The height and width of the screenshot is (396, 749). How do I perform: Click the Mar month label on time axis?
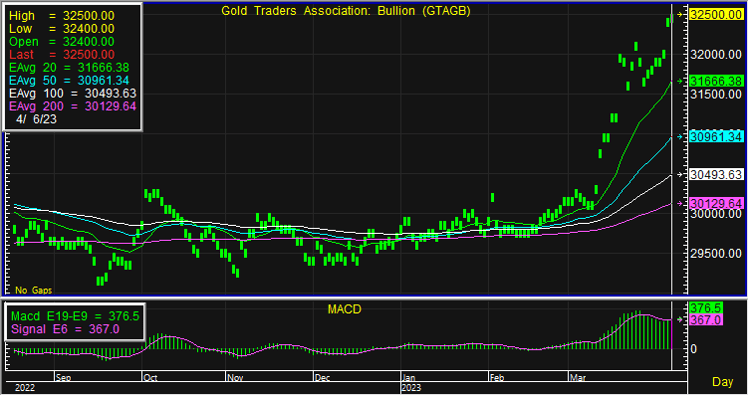(578, 377)
